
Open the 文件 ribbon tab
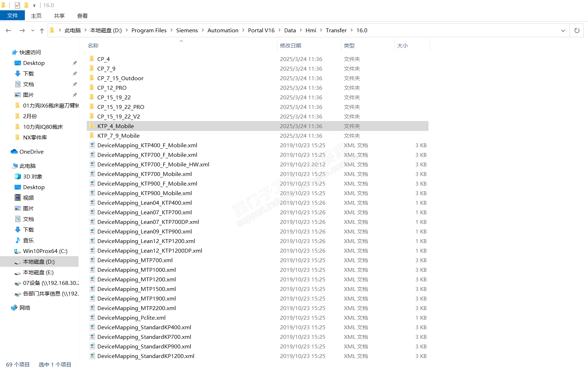[12, 16]
